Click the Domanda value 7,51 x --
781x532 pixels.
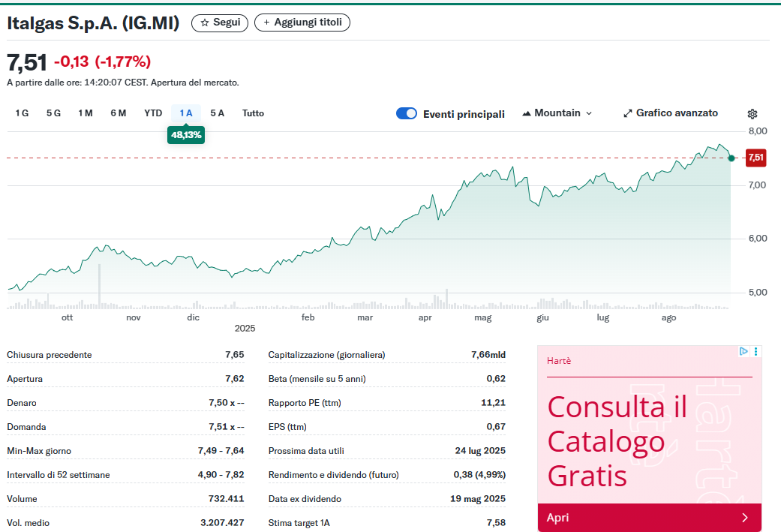click(x=227, y=427)
